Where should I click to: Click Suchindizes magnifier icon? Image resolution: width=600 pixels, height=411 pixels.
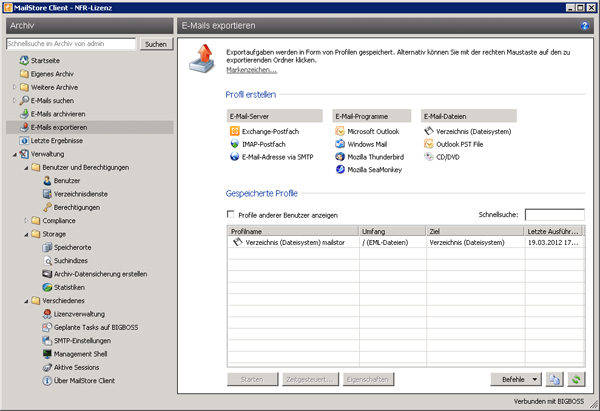point(47,261)
